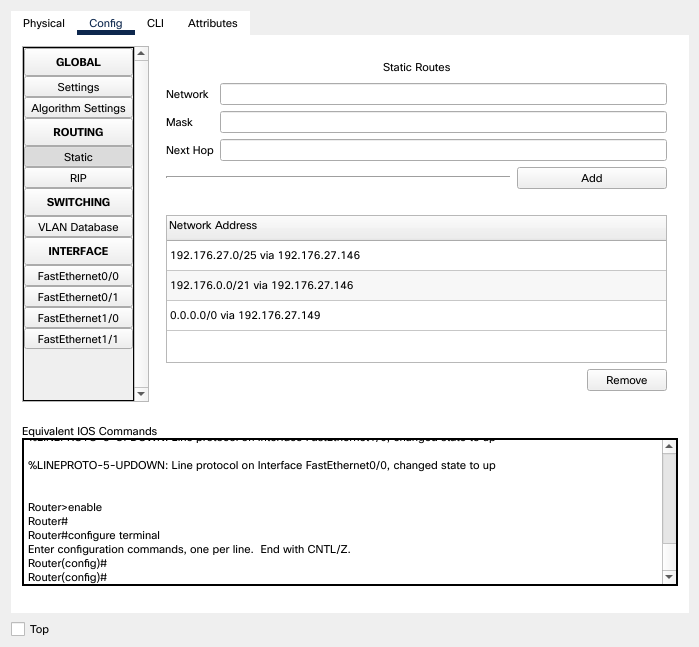Click the Next Hop input field
The height and width of the screenshot is (647, 699).
coord(443,150)
